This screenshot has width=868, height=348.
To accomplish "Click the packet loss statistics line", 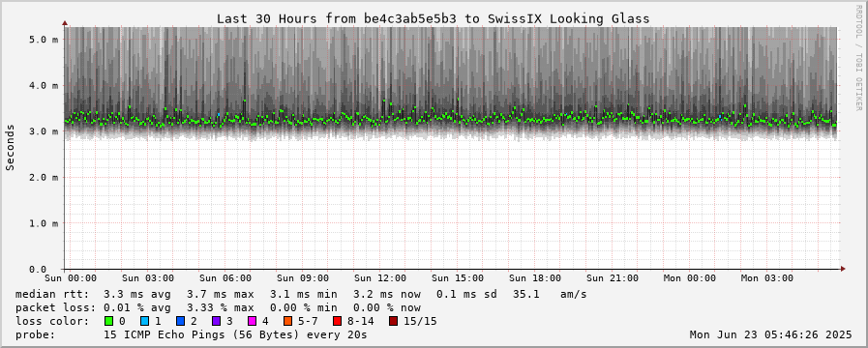I will (218, 307).
